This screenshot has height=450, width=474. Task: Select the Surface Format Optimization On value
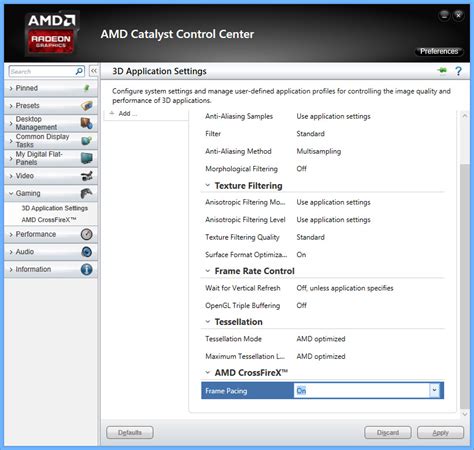pos(301,255)
